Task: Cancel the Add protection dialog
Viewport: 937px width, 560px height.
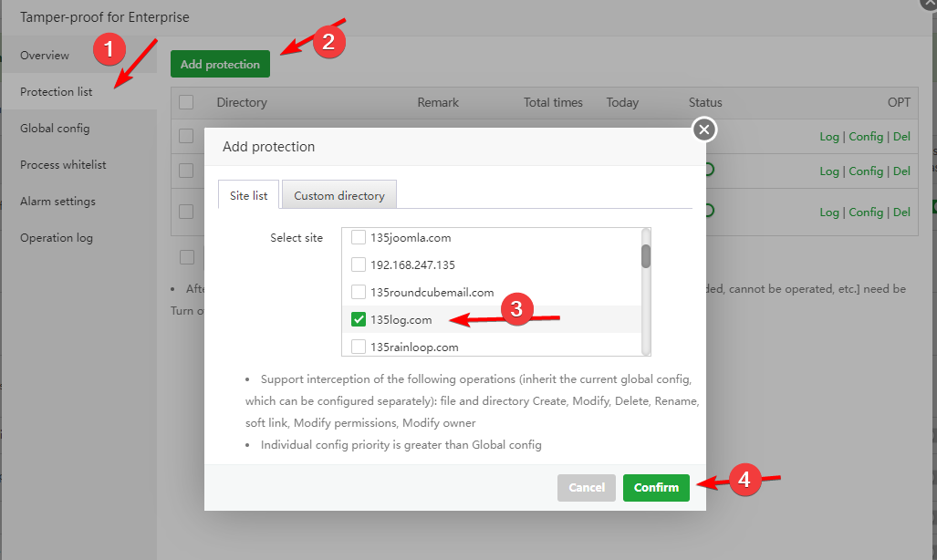Action: click(587, 488)
